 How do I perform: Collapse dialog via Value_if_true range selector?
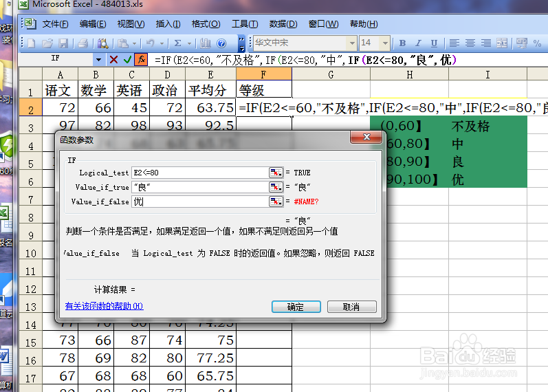point(276,187)
